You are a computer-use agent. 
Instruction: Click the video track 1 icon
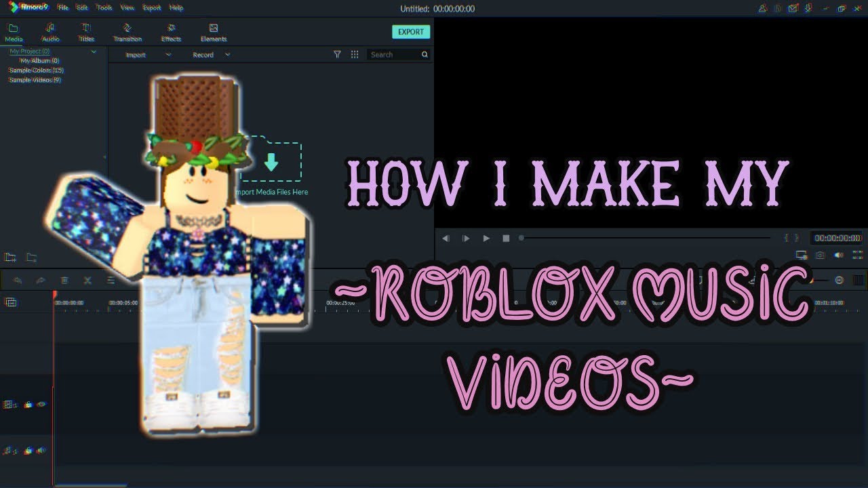coord(9,405)
